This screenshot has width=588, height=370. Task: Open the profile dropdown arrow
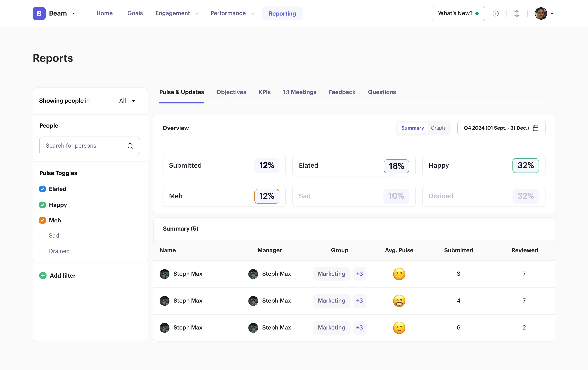(x=552, y=13)
